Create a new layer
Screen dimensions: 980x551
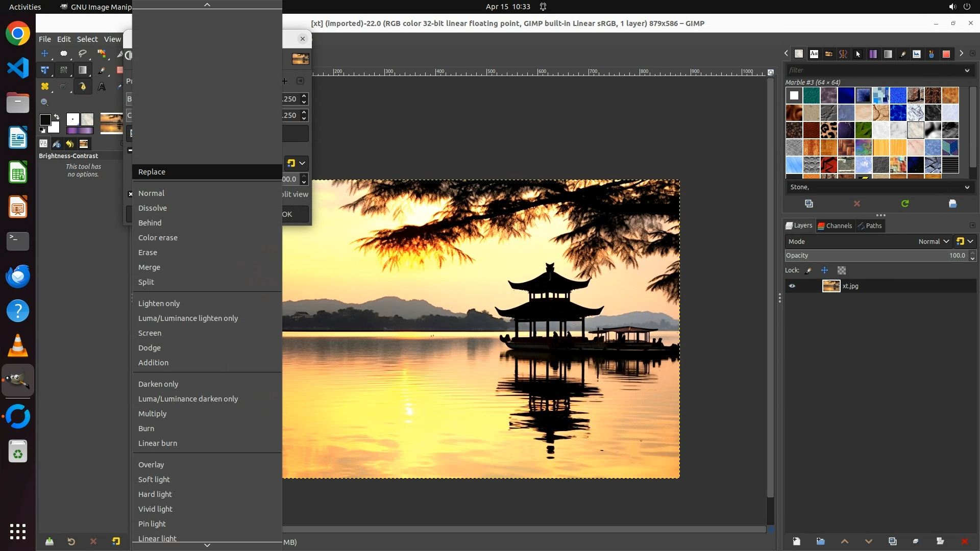point(796,541)
